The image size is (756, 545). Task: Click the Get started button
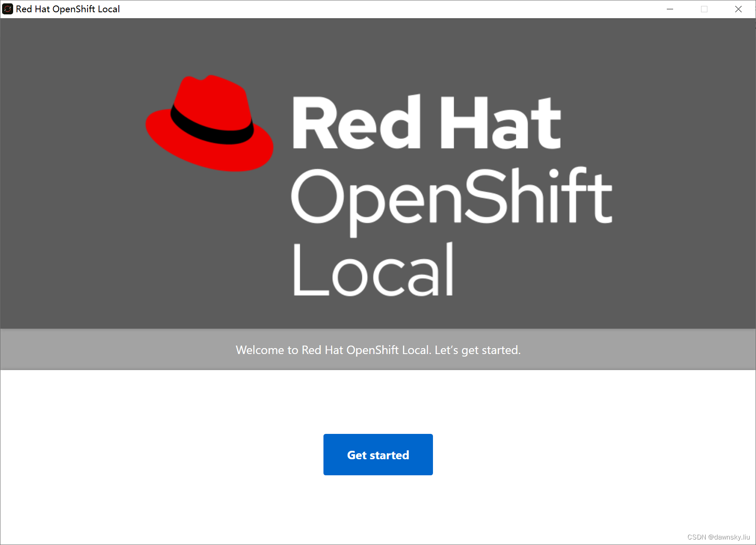[x=378, y=455]
